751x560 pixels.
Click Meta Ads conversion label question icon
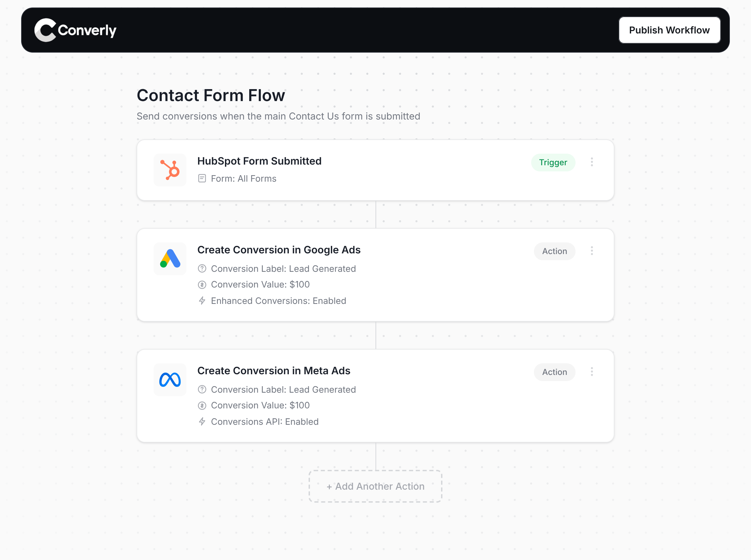(x=202, y=389)
